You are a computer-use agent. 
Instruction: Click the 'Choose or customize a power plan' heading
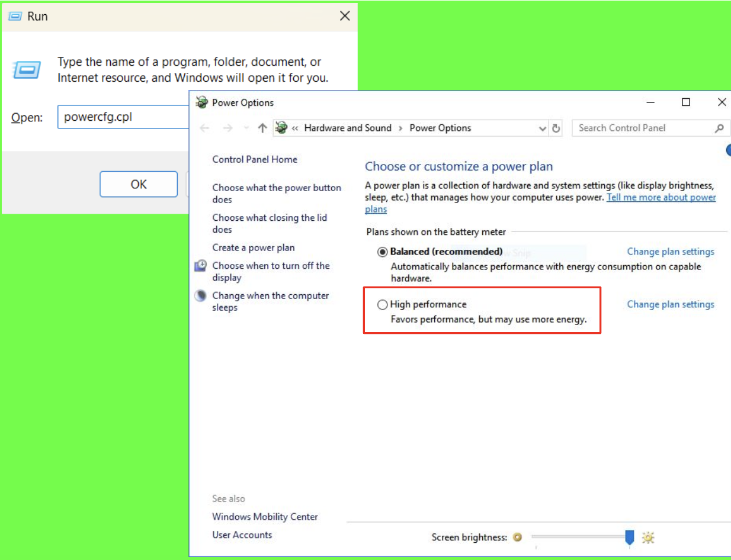(459, 167)
